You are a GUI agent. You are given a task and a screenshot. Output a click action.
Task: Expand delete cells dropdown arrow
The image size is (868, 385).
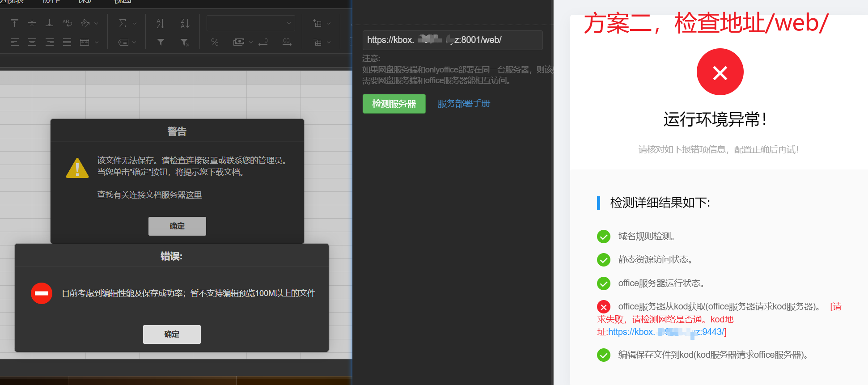click(329, 42)
